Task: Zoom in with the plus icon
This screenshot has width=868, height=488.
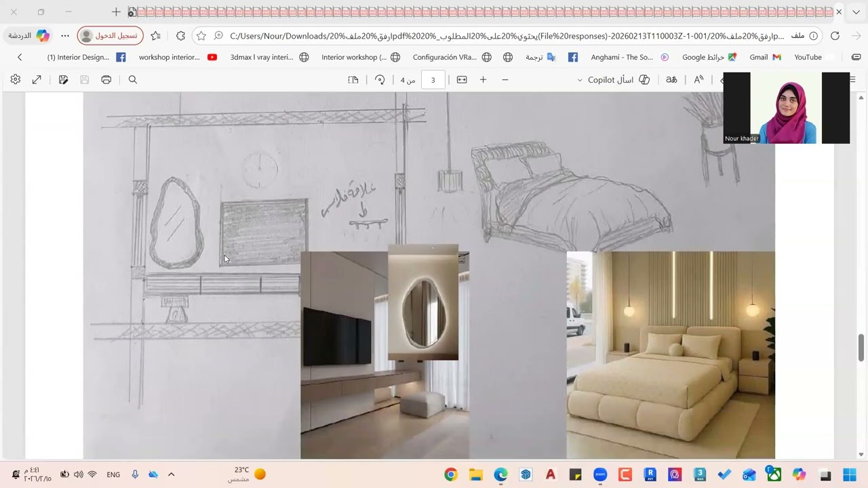Action: [x=484, y=80]
